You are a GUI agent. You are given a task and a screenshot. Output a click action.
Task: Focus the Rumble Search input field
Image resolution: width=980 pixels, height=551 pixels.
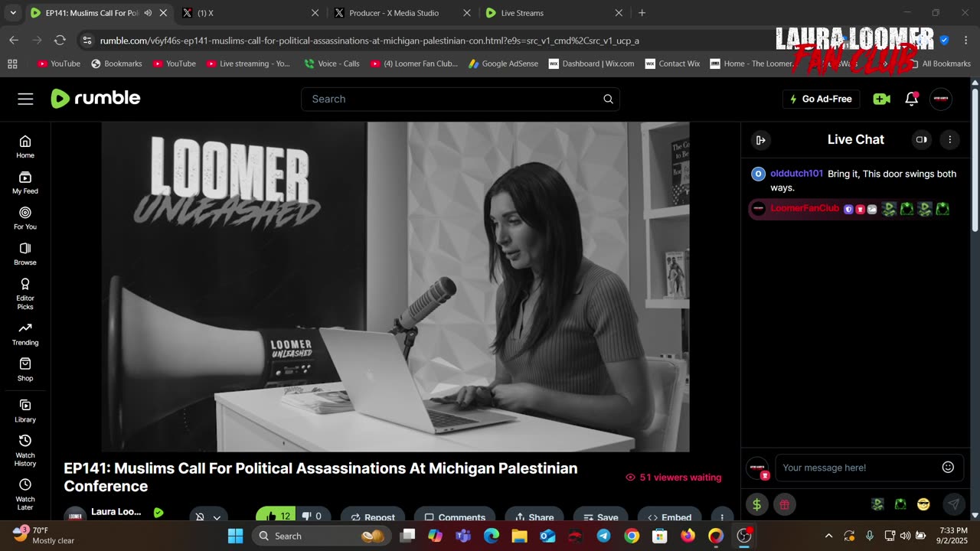[460, 99]
